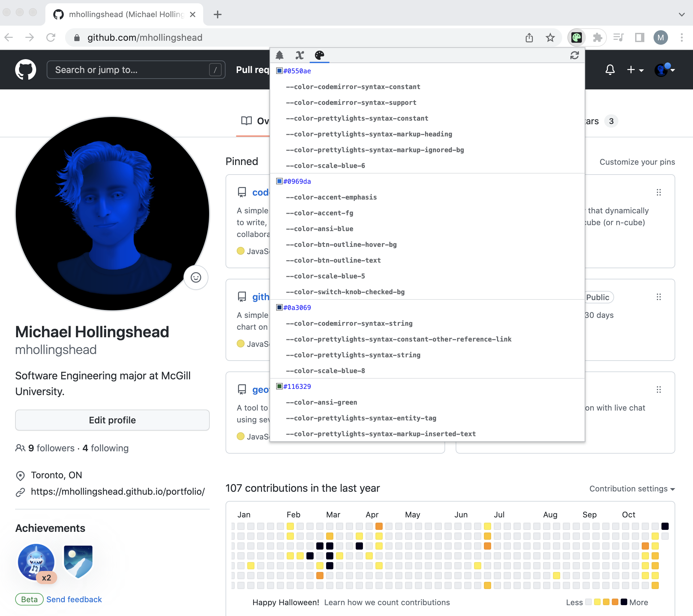The image size is (693, 616).
Task: Click the refresh icon in extension popup
Action: coord(574,55)
